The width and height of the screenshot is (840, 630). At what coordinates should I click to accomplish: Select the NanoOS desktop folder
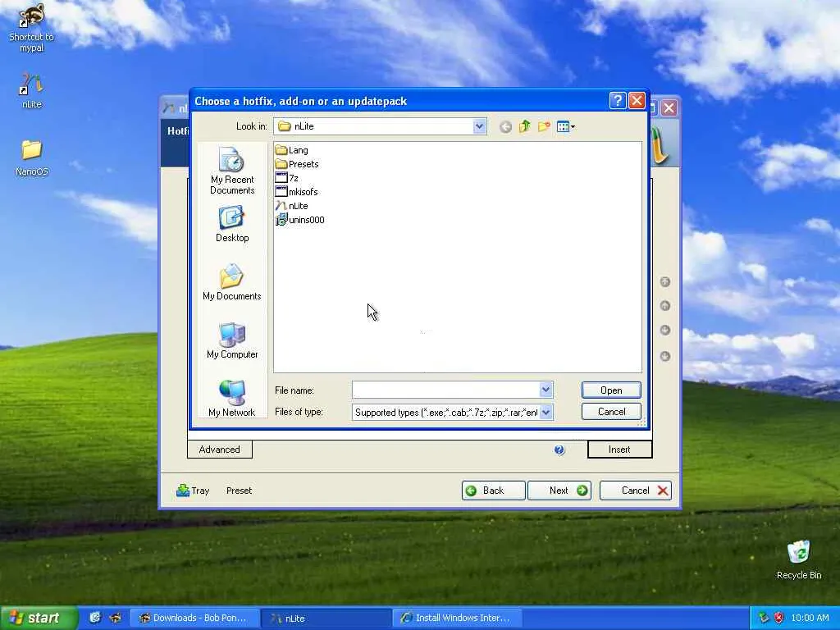pos(32,158)
